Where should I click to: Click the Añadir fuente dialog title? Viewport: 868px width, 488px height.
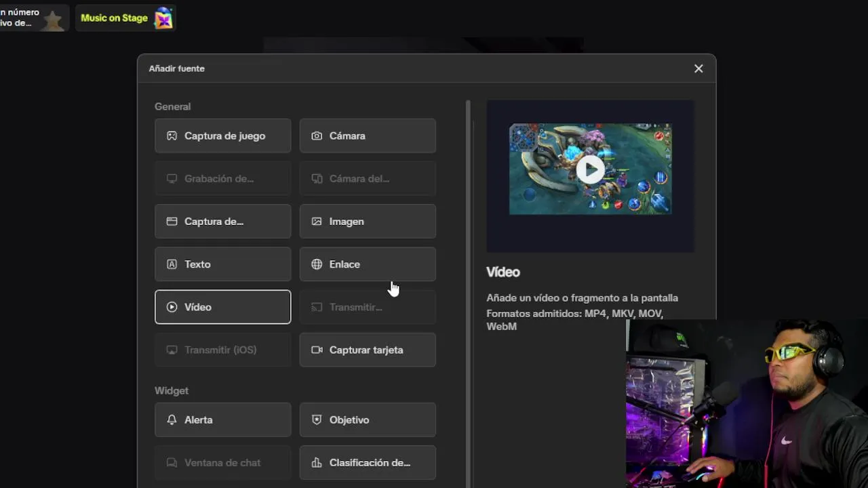[x=177, y=68]
